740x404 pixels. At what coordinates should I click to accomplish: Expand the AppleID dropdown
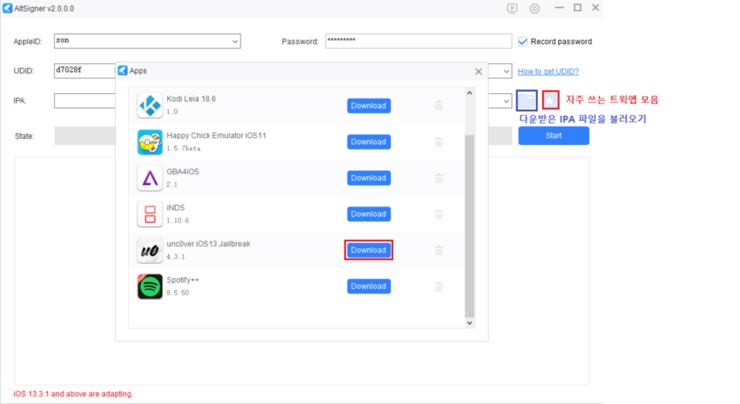(x=235, y=42)
